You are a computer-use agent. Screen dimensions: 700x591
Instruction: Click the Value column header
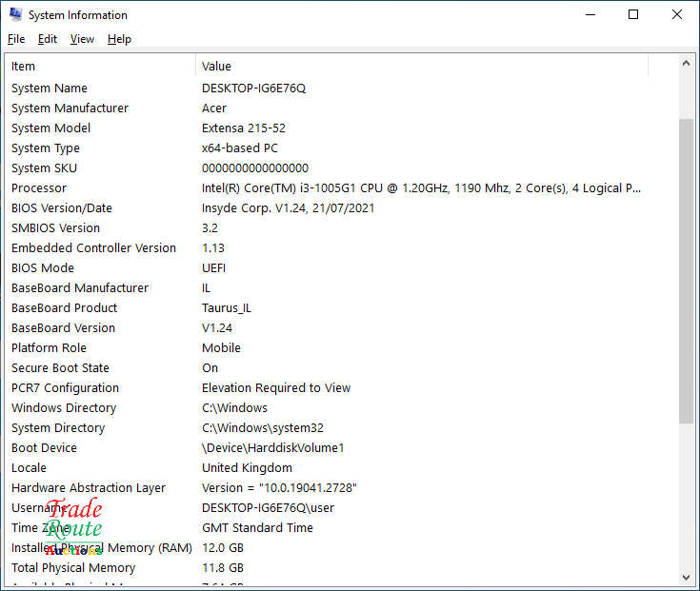click(x=421, y=67)
